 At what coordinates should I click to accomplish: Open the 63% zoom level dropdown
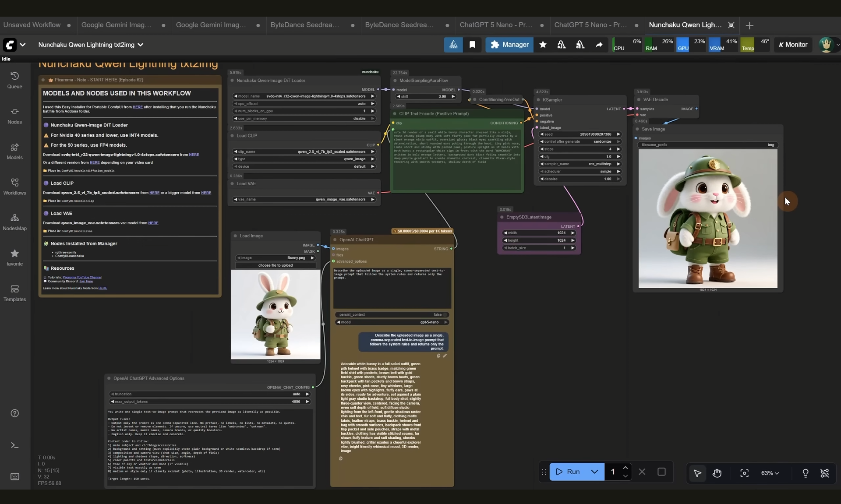[x=770, y=473]
